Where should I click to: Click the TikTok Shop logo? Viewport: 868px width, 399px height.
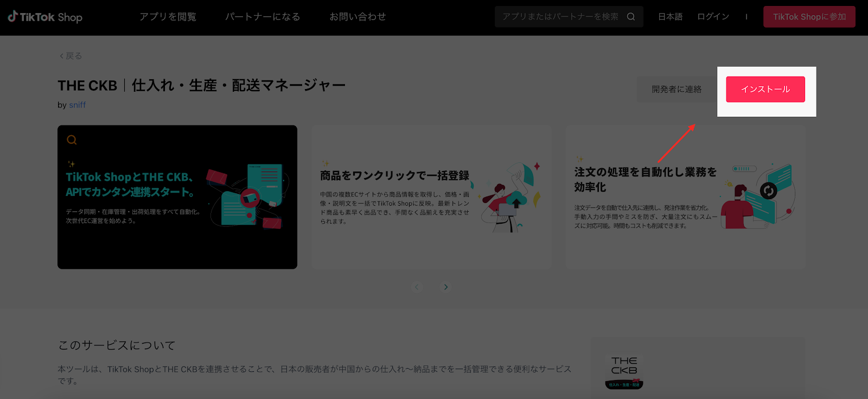(x=45, y=17)
